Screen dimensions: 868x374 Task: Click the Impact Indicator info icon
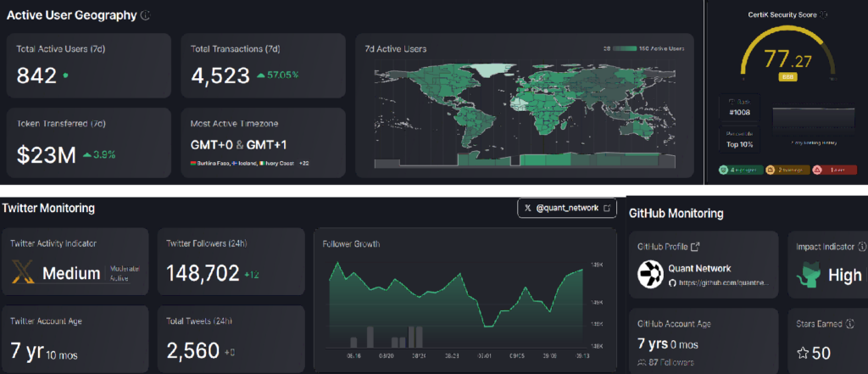coord(862,247)
